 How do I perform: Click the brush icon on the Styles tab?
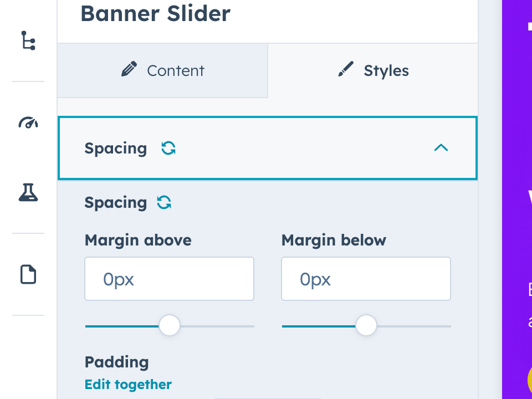pyautogui.click(x=345, y=70)
